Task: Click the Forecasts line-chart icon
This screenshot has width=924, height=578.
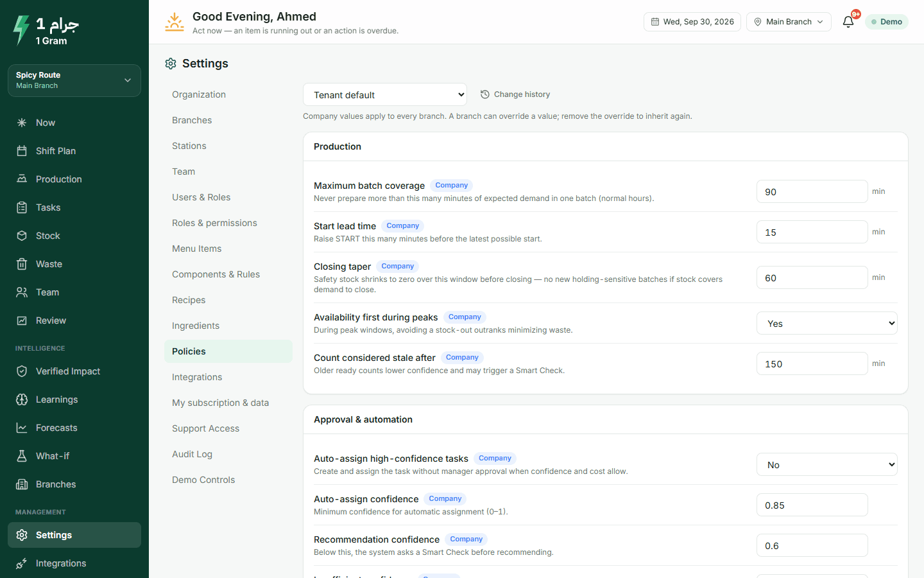Action: tap(22, 428)
